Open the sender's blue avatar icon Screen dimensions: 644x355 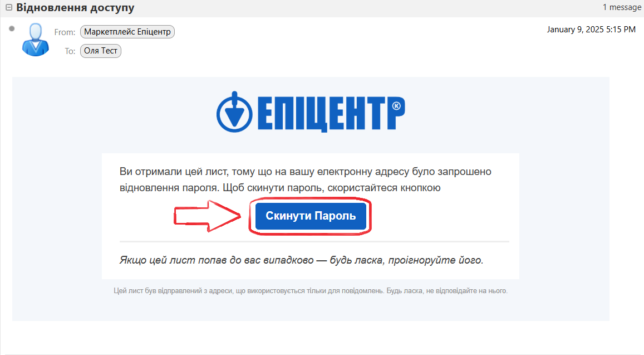click(35, 40)
